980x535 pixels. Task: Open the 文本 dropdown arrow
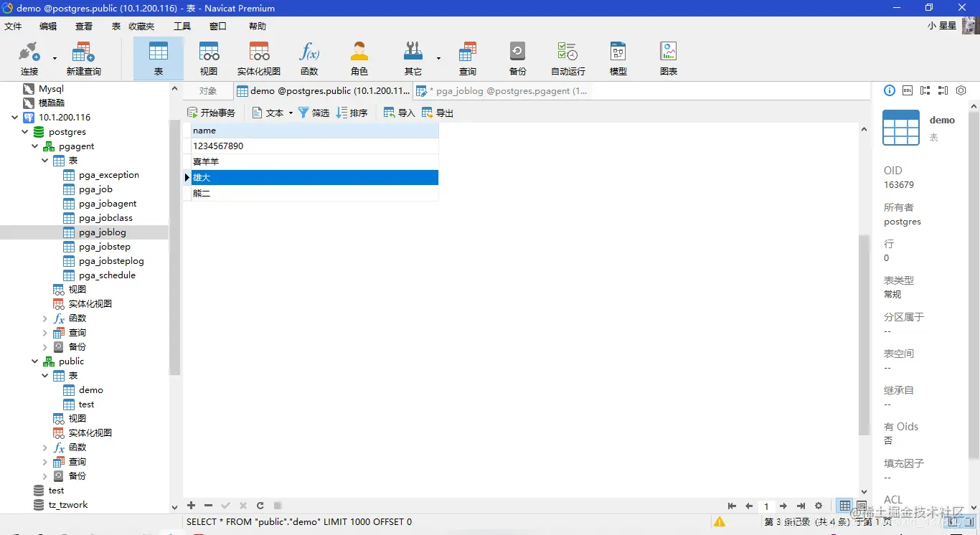point(291,113)
